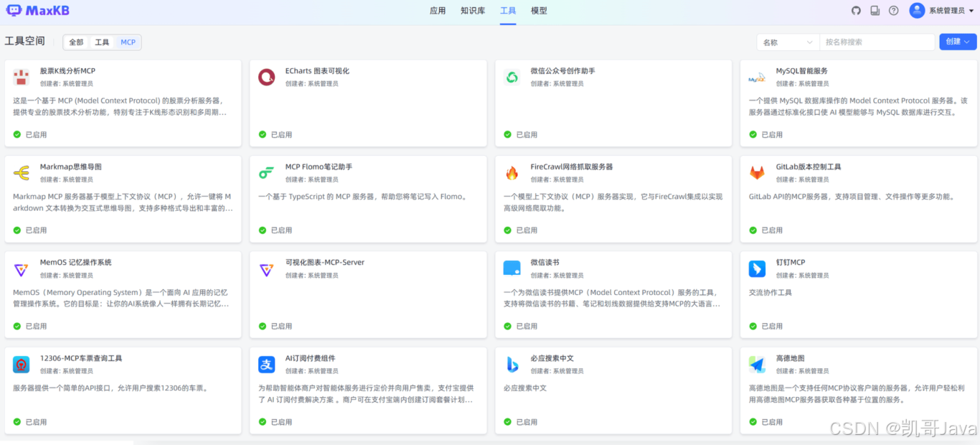Click enabled status checkmark on 股票K线分析MCP card
Screen dimensions: 980x445
tap(17, 134)
